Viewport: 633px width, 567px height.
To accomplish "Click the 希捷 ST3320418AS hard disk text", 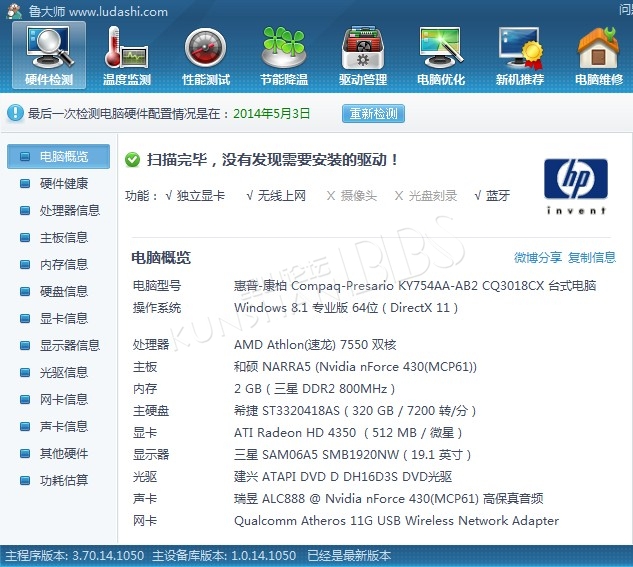I will pos(355,411).
